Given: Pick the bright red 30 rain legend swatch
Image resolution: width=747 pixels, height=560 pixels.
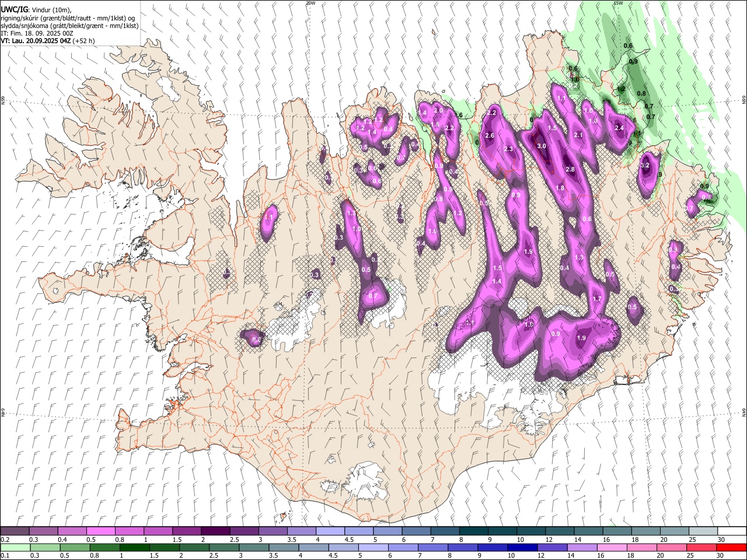Looking at the screenshot, I should click(x=731, y=548).
